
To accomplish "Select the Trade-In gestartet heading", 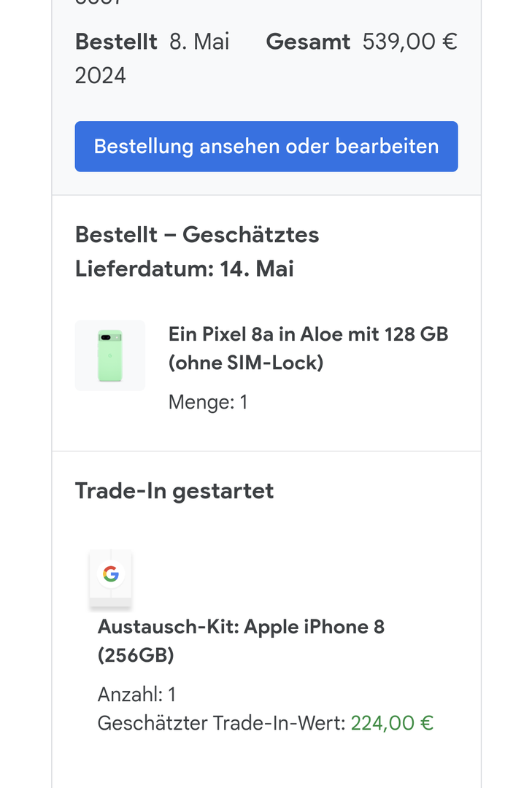I will point(174,491).
